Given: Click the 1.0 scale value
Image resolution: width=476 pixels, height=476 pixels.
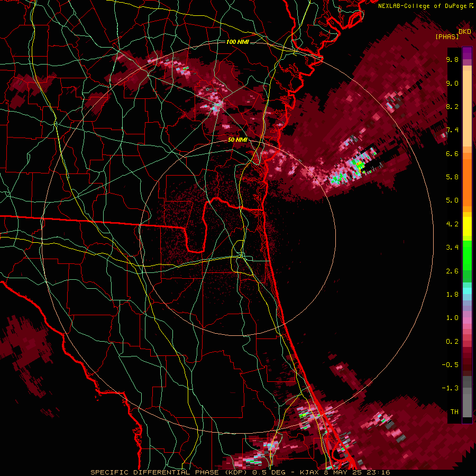Looking at the screenshot, I should pyautogui.click(x=452, y=318).
